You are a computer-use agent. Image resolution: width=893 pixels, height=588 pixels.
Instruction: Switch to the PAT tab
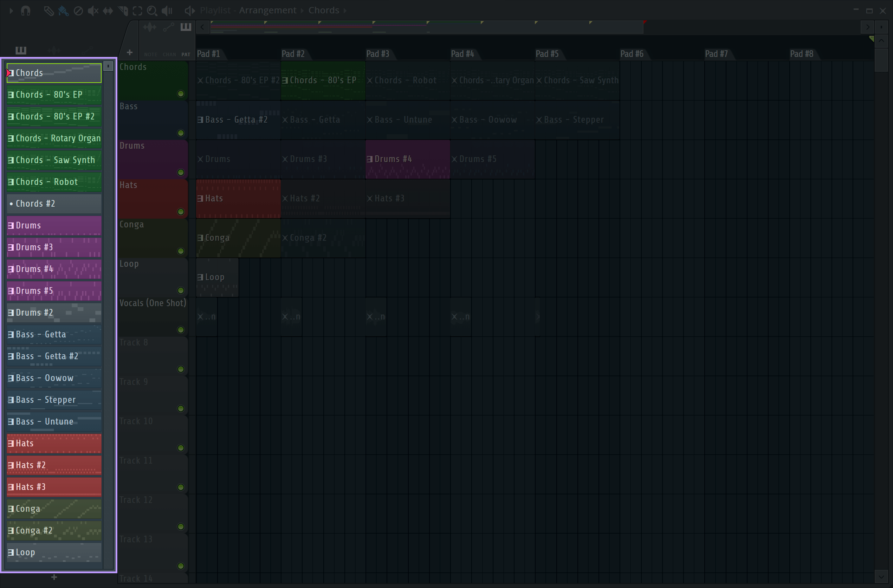186,54
